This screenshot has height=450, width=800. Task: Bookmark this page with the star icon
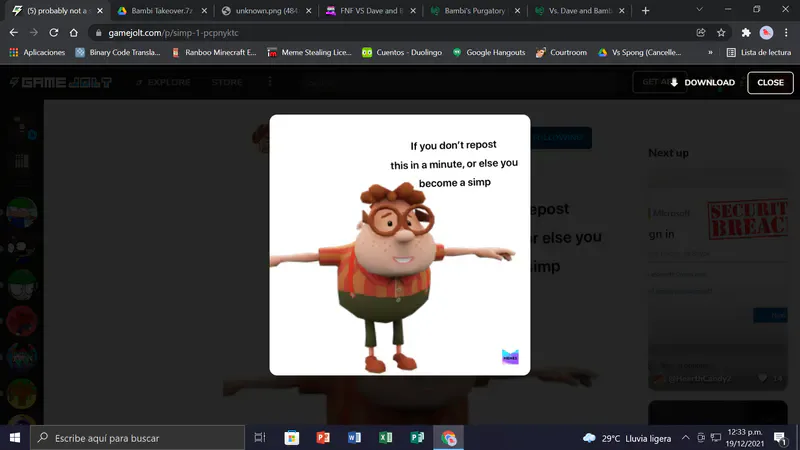[721, 33]
